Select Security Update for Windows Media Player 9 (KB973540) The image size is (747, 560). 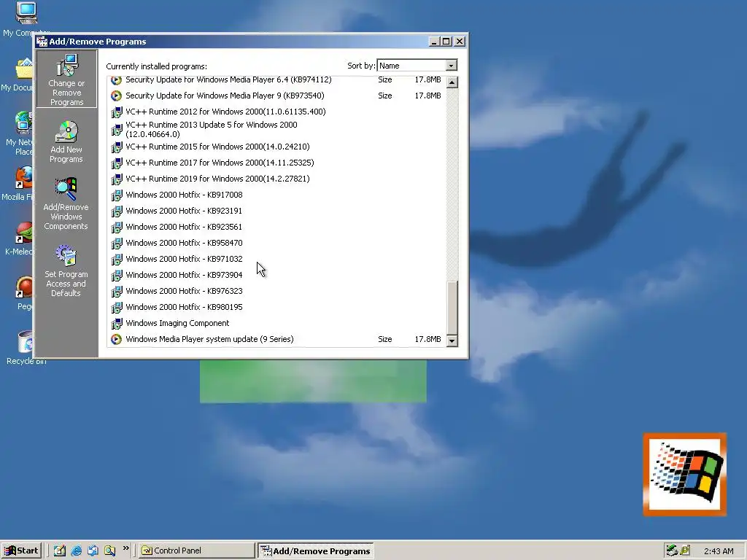(276, 96)
